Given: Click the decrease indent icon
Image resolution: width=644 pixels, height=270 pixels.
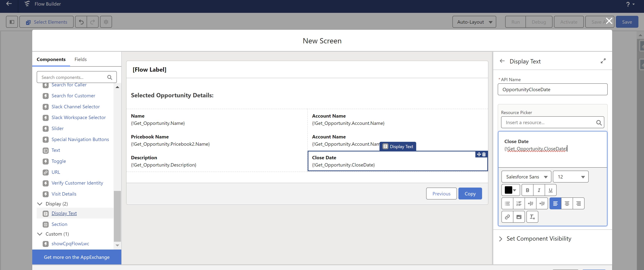Looking at the screenshot, I should coord(542,203).
